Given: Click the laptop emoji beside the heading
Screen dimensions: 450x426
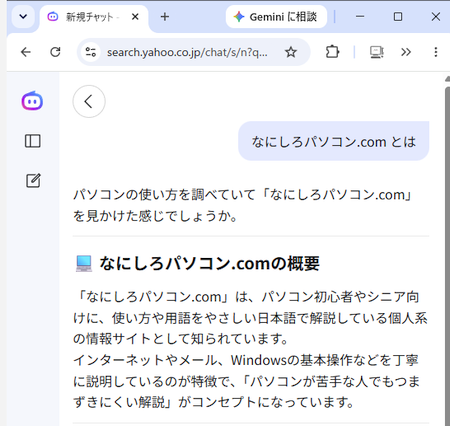Looking at the screenshot, I should pyautogui.click(x=84, y=264).
